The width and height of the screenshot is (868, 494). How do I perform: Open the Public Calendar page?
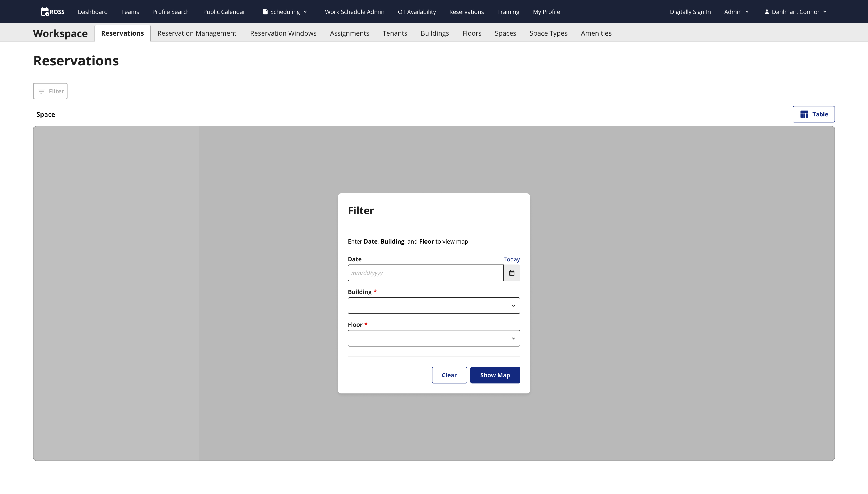[x=224, y=12]
